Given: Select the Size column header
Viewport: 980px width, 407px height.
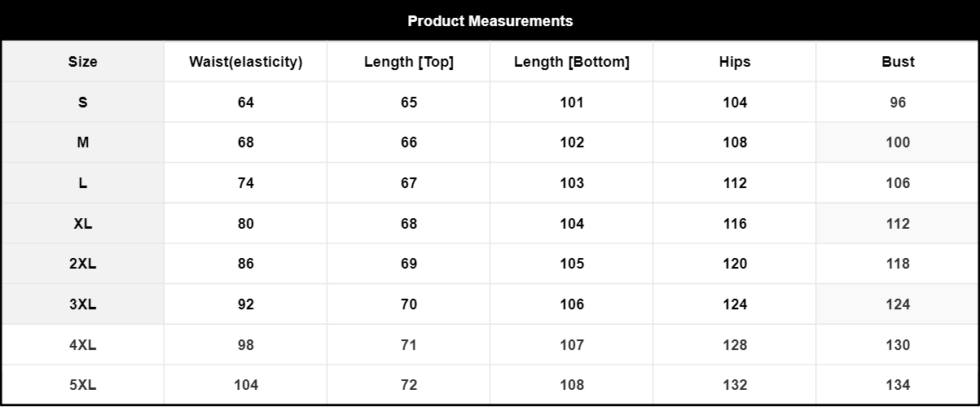Looking at the screenshot, I should tap(82, 62).
